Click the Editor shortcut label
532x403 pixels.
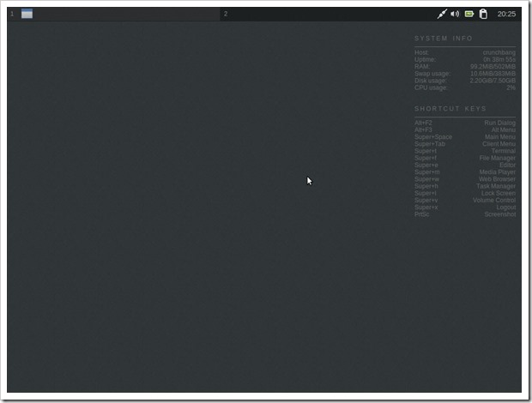pos(508,165)
